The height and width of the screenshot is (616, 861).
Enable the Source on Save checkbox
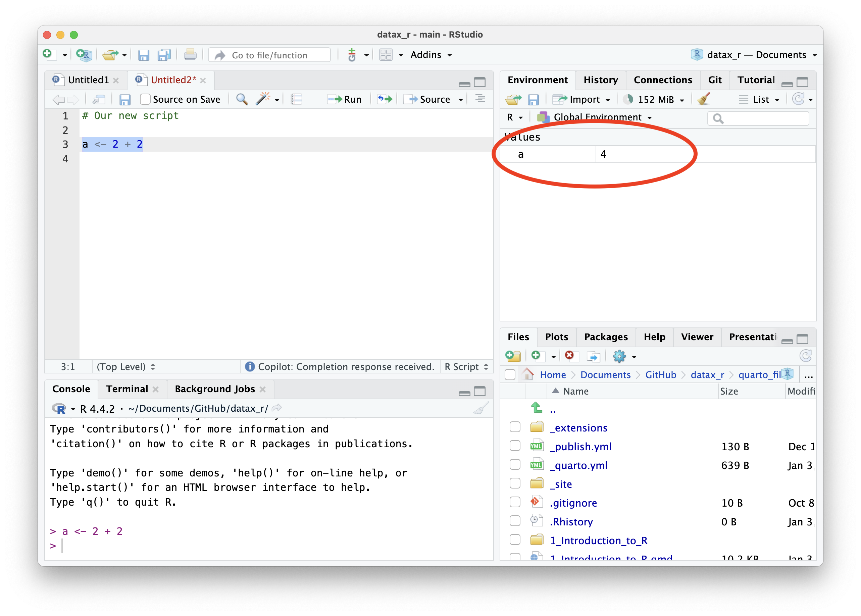(145, 99)
